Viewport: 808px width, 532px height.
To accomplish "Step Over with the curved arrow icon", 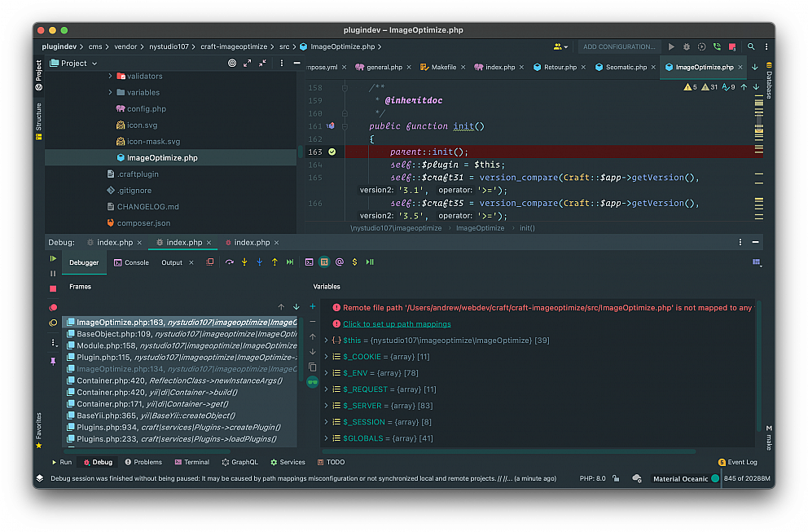I will coord(230,262).
